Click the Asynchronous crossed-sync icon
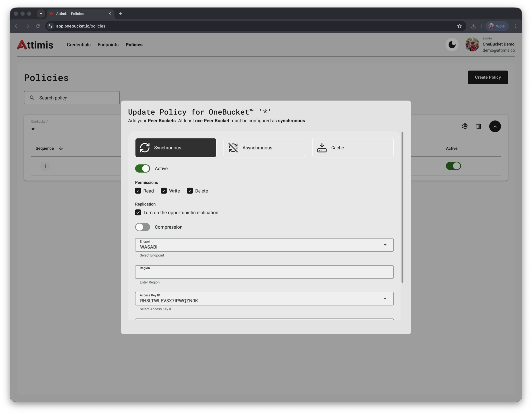532x414 pixels. click(x=233, y=148)
